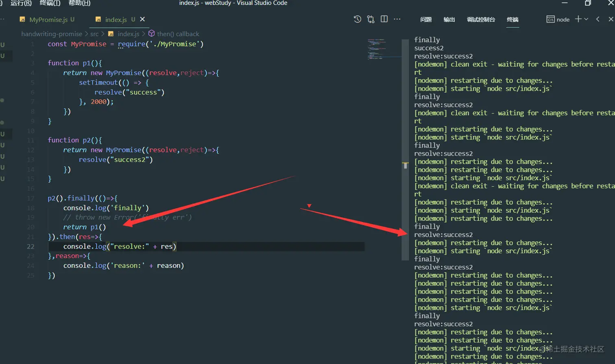
Task: Click the '}, 2000);' line
Action: pos(96,102)
